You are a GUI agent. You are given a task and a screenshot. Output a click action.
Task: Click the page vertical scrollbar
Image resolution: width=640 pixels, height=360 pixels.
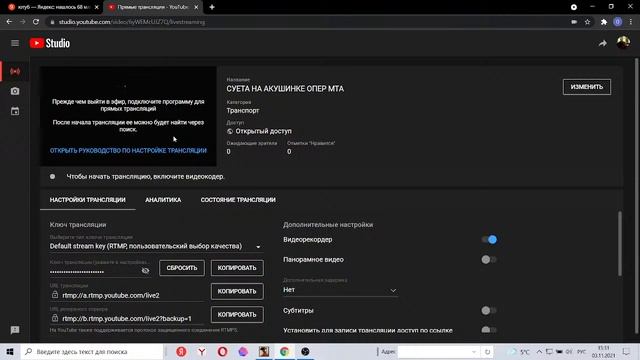click(637, 195)
